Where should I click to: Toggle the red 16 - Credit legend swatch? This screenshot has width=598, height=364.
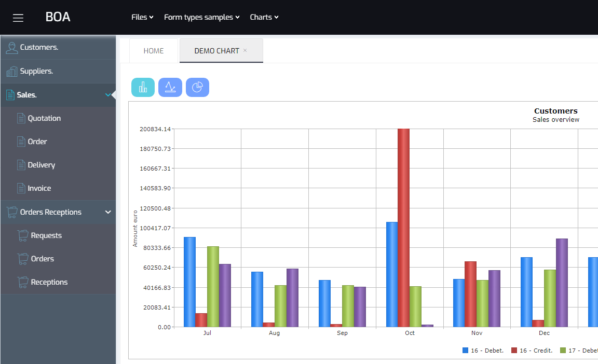click(514, 351)
